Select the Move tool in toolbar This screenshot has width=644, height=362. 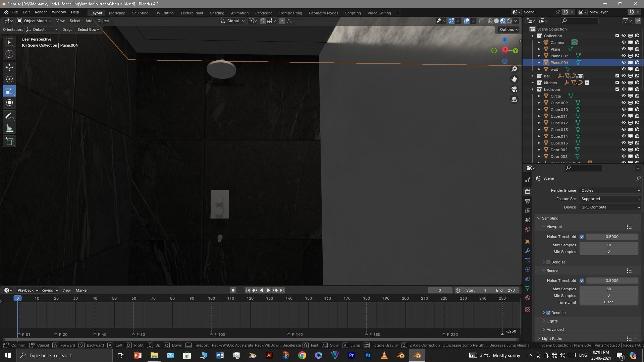9,67
